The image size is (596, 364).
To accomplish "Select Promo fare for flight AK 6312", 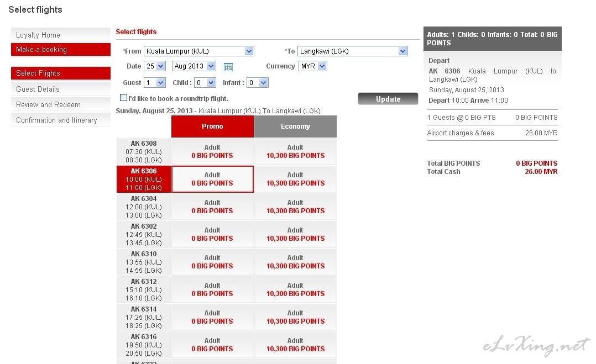I will (x=212, y=289).
